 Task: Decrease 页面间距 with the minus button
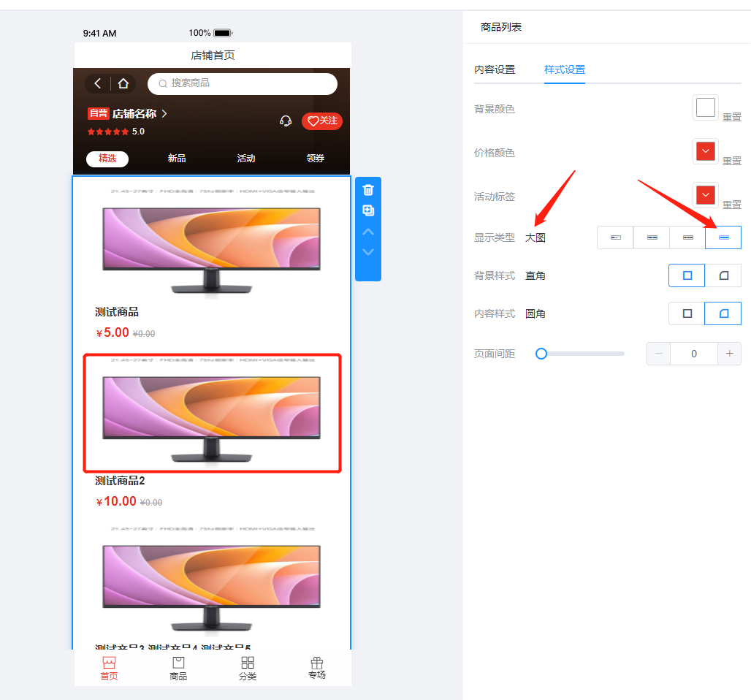pos(658,354)
